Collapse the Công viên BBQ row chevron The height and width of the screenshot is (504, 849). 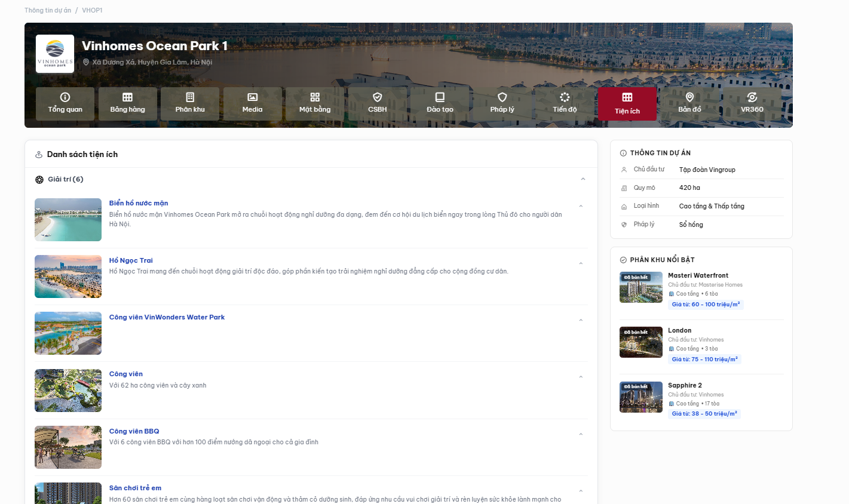[x=581, y=435]
